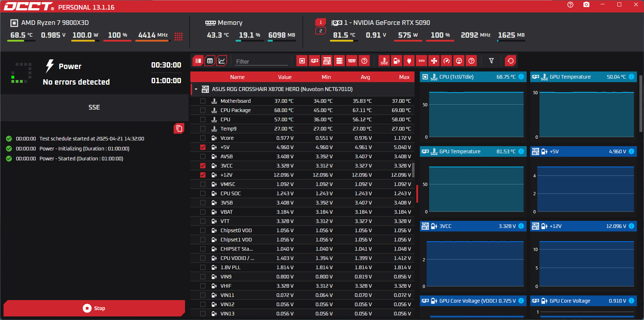The width and height of the screenshot is (644, 320).
Task: Stop the running Power test
Action: click(94, 308)
